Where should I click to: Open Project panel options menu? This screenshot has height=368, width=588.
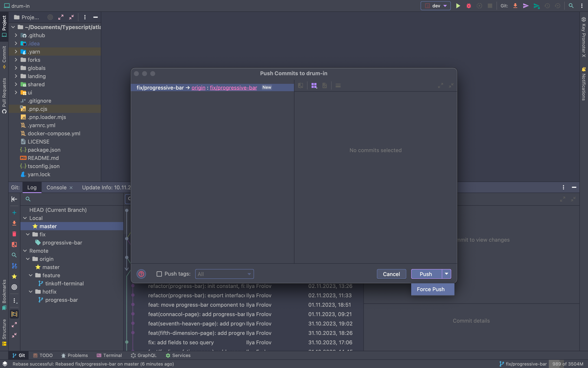(x=85, y=17)
